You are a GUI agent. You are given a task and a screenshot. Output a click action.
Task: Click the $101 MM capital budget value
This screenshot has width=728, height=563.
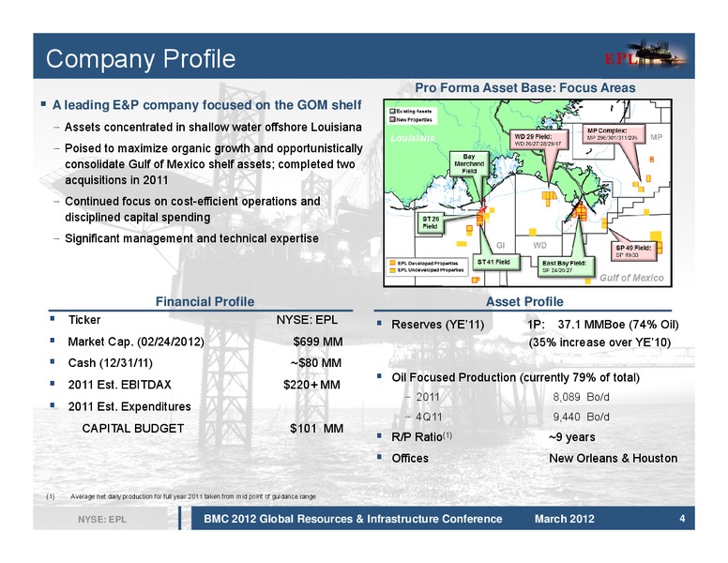[317, 428]
